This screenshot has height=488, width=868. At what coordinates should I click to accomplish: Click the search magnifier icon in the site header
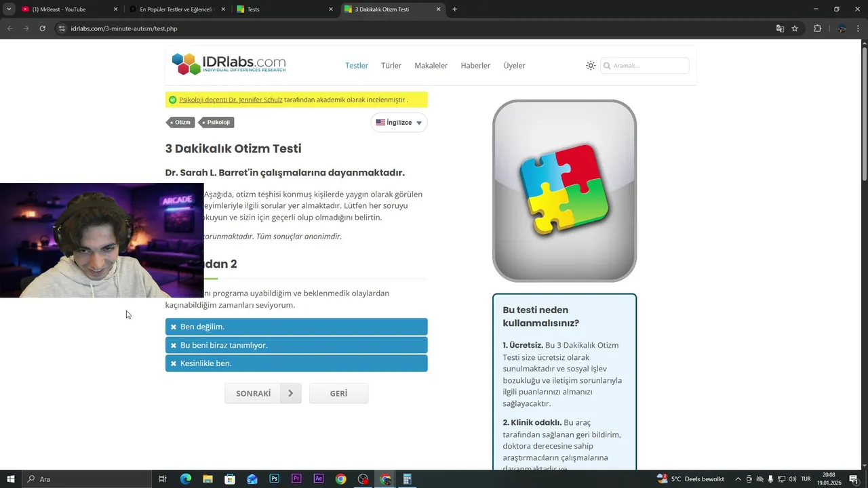point(607,66)
